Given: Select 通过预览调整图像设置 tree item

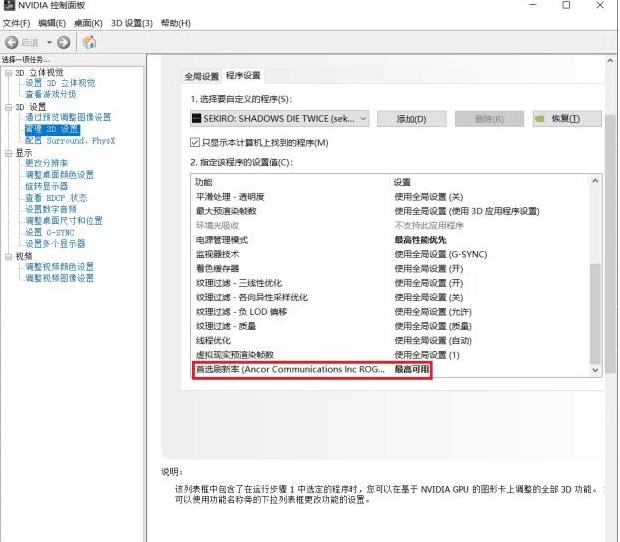Looking at the screenshot, I should [68, 117].
